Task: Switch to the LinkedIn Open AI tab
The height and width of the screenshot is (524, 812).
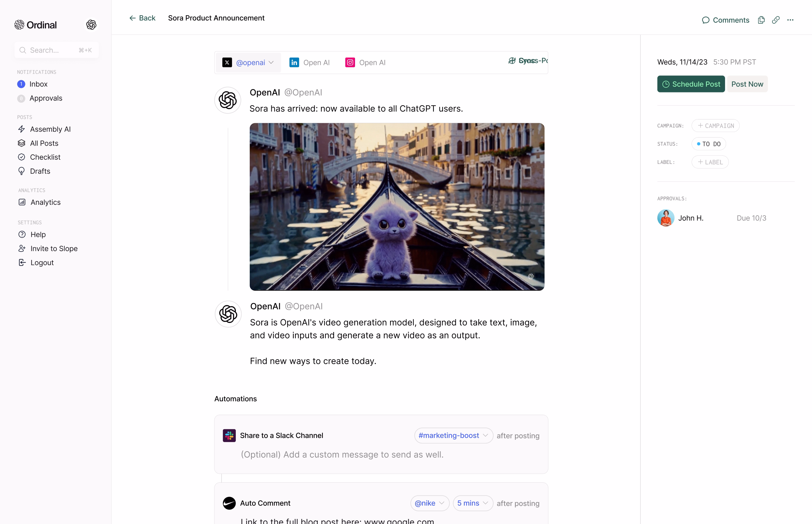Action: pyautogui.click(x=310, y=63)
